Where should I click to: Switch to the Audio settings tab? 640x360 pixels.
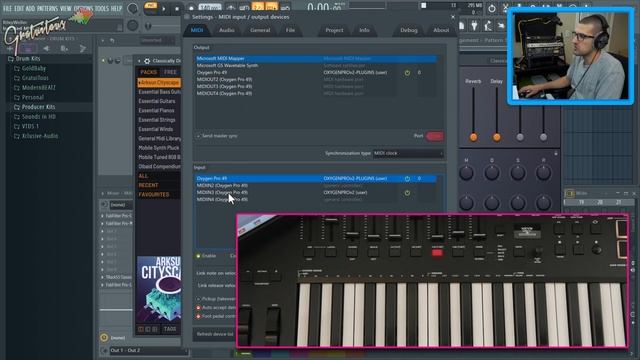(227, 30)
